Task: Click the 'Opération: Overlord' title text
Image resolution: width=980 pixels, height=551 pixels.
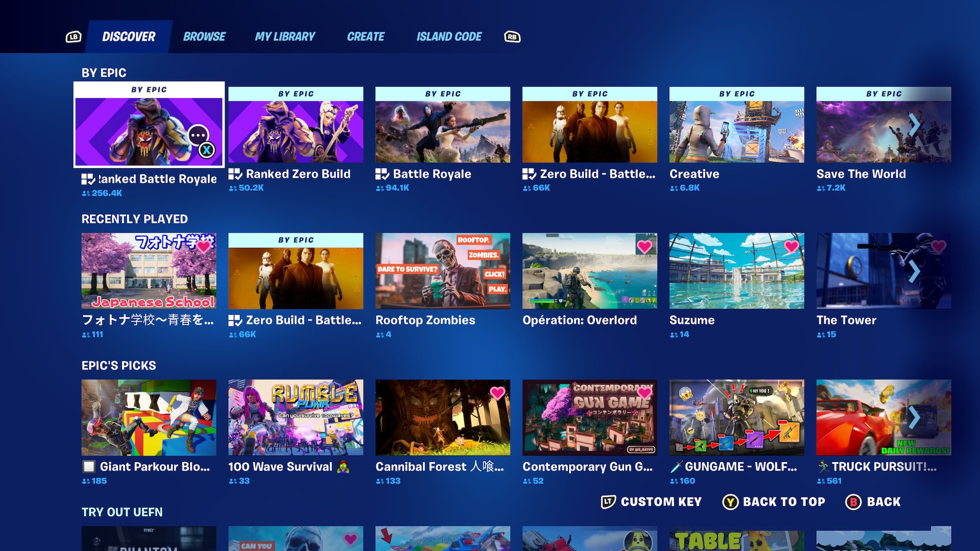Action: click(x=580, y=320)
